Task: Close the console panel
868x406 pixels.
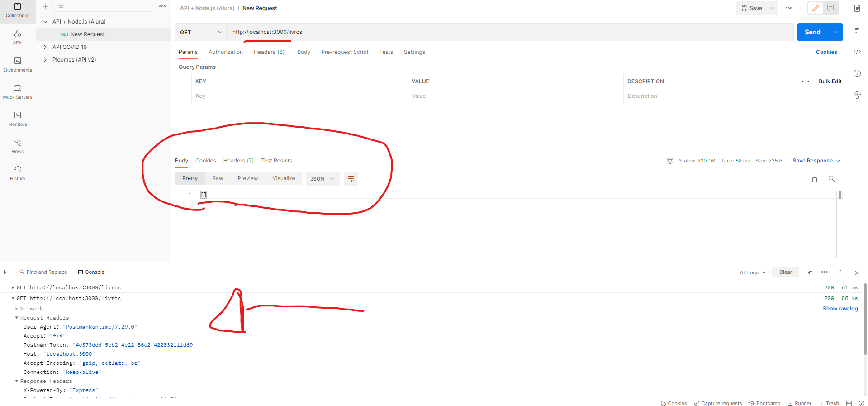Action: [857, 272]
